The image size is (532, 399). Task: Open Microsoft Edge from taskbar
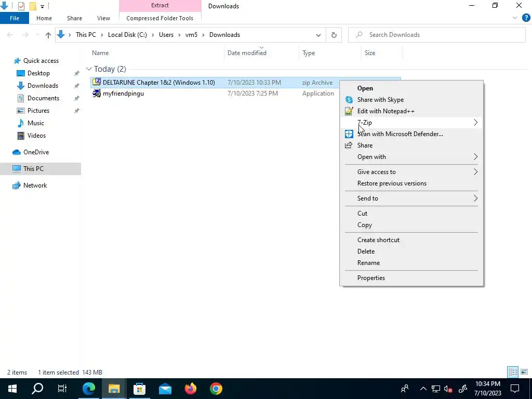[89, 389]
